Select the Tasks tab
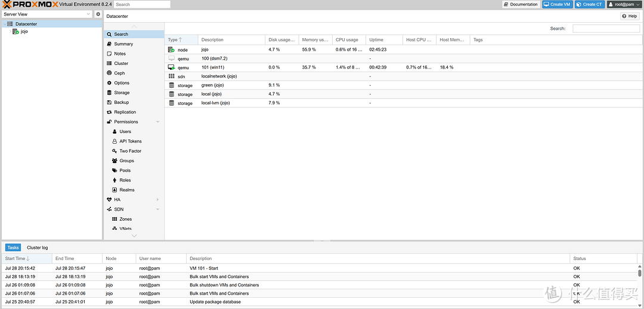Screen dimensions: 644x309 (x=13, y=248)
